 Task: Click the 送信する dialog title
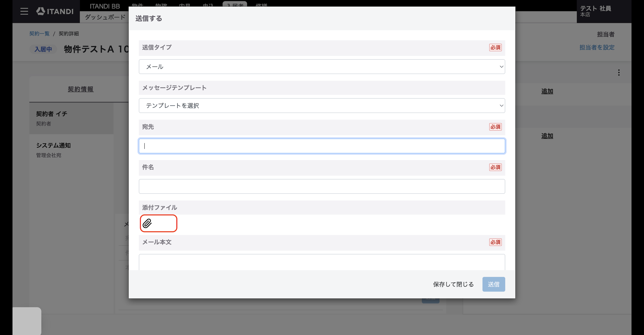coord(149,18)
